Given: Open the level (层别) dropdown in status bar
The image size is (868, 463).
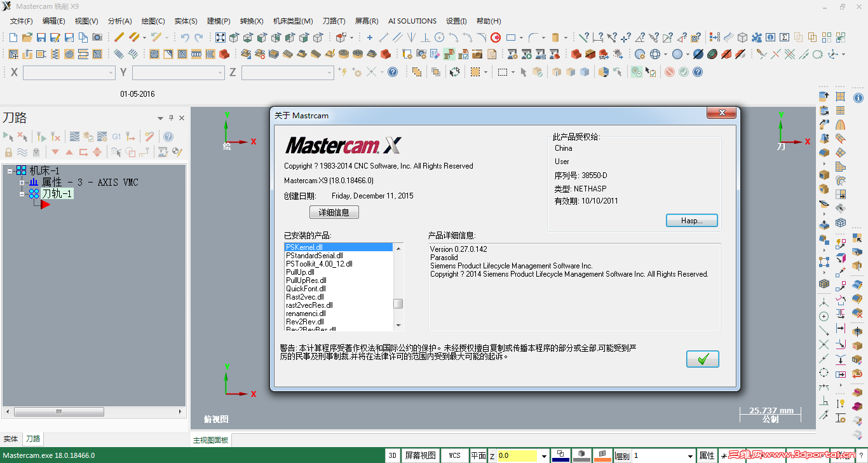Looking at the screenshot, I should click(690, 456).
